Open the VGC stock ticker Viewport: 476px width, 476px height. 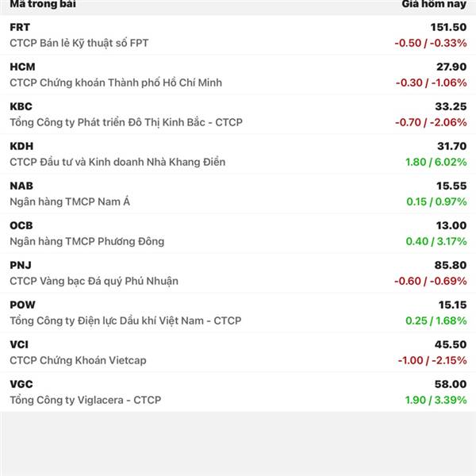[21, 384]
